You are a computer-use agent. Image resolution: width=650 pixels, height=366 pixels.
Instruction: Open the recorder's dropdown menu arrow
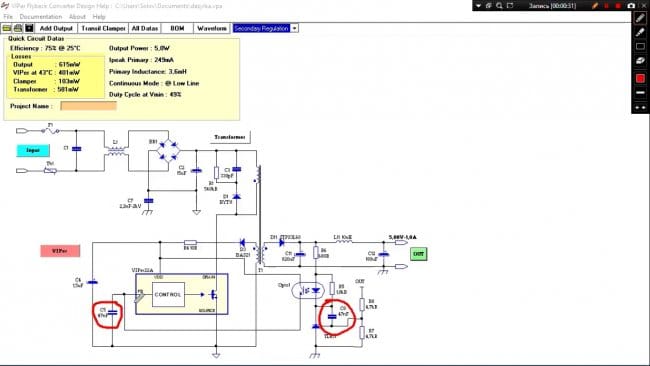point(478,5)
